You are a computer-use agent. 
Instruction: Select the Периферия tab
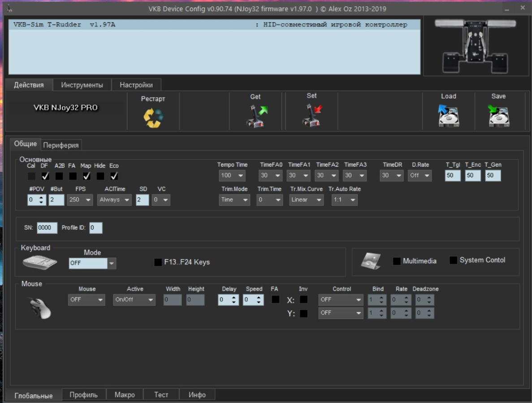coord(61,145)
